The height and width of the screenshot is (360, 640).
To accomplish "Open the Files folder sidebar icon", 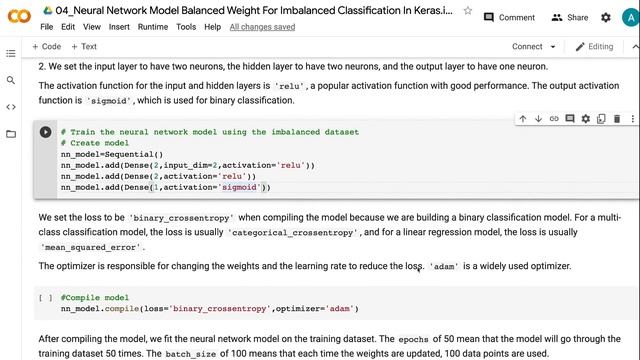I will coord(11,134).
